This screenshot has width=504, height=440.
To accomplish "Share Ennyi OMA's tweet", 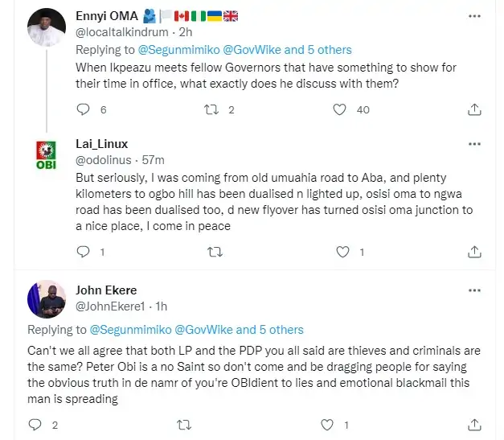I will click(474, 109).
